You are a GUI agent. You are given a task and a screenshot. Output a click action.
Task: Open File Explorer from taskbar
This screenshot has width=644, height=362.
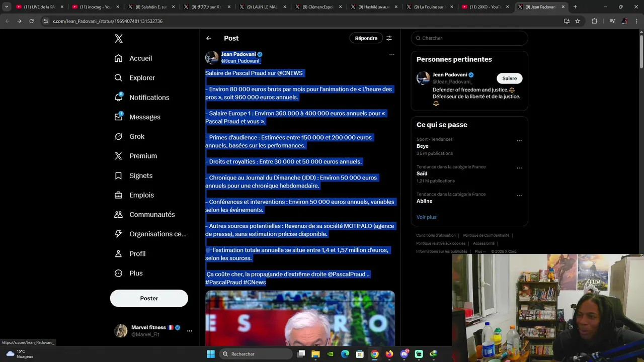tap(315, 354)
